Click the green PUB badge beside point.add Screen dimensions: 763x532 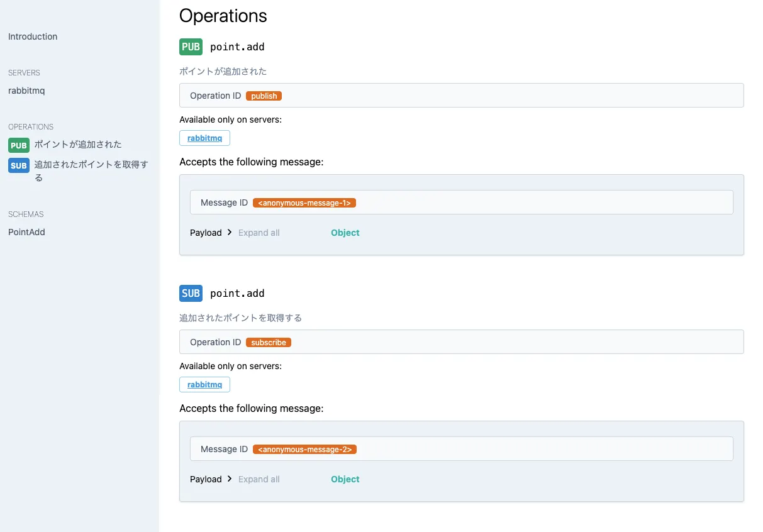pyautogui.click(x=191, y=47)
